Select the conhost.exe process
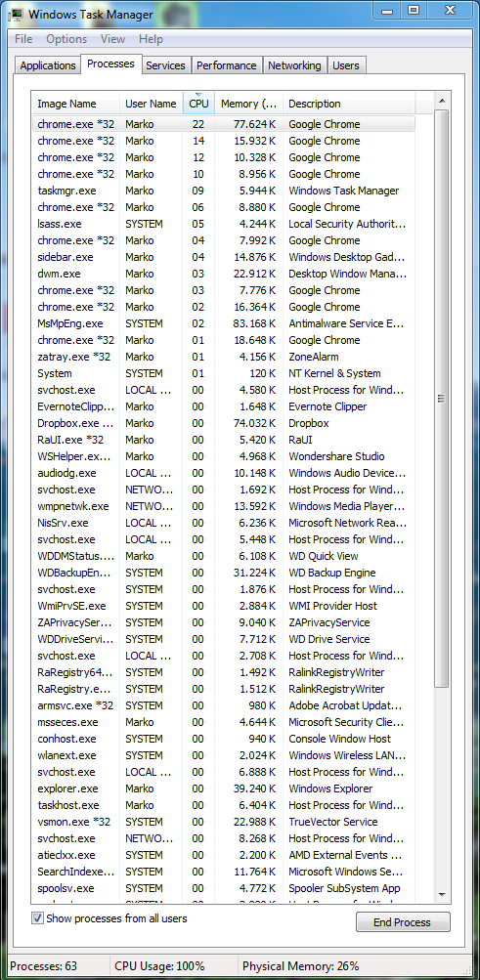The width and height of the screenshot is (480, 980). [223, 739]
